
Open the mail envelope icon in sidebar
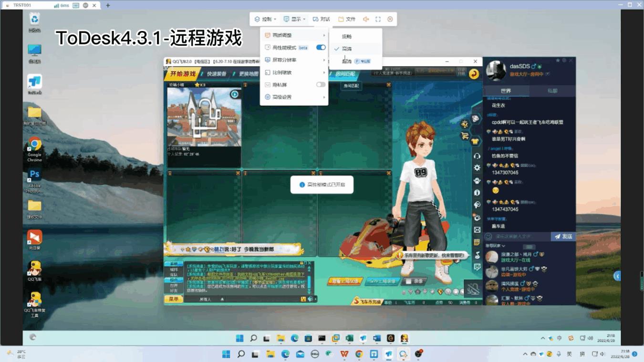pyautogui.click(x=477, y=230)
